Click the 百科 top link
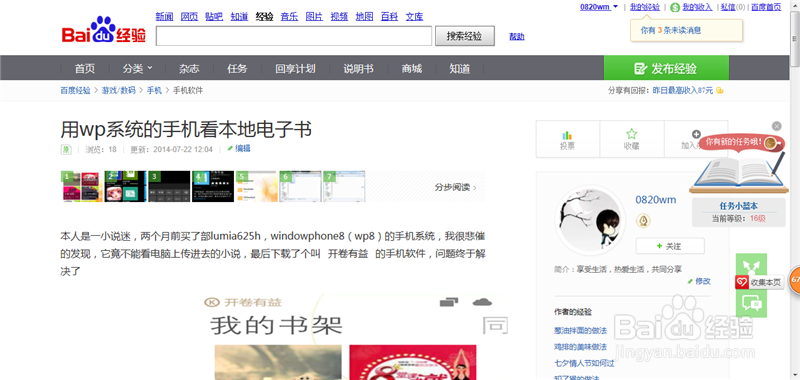 tap(389, 17)
